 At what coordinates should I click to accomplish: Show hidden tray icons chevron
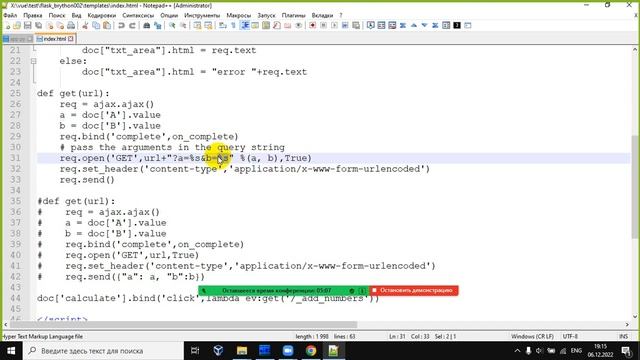[517, 351]
